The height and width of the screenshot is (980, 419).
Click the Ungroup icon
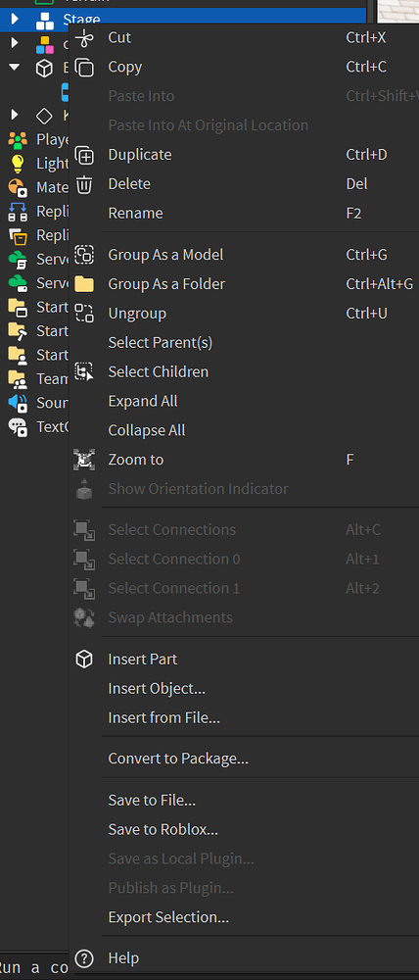point(83,314)
